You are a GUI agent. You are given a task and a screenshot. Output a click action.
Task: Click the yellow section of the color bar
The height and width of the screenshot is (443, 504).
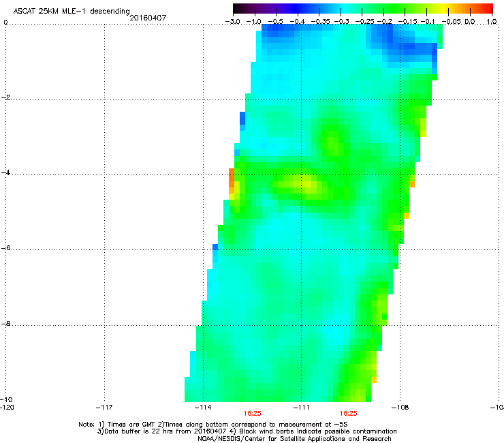tap(444, 8)
